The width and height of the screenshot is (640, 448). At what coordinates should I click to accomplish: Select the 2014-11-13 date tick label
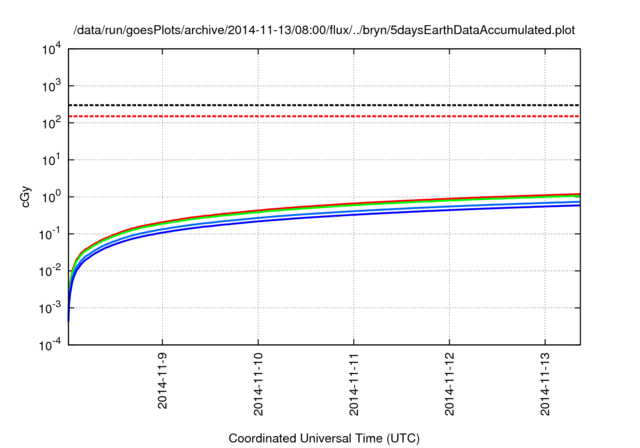545,386
